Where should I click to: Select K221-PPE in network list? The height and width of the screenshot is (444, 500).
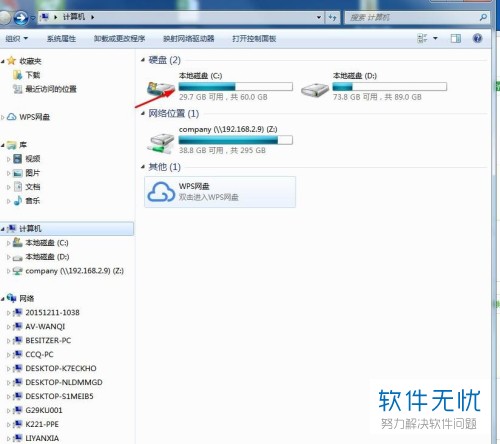pyautogui.click(x=42, y=424)
